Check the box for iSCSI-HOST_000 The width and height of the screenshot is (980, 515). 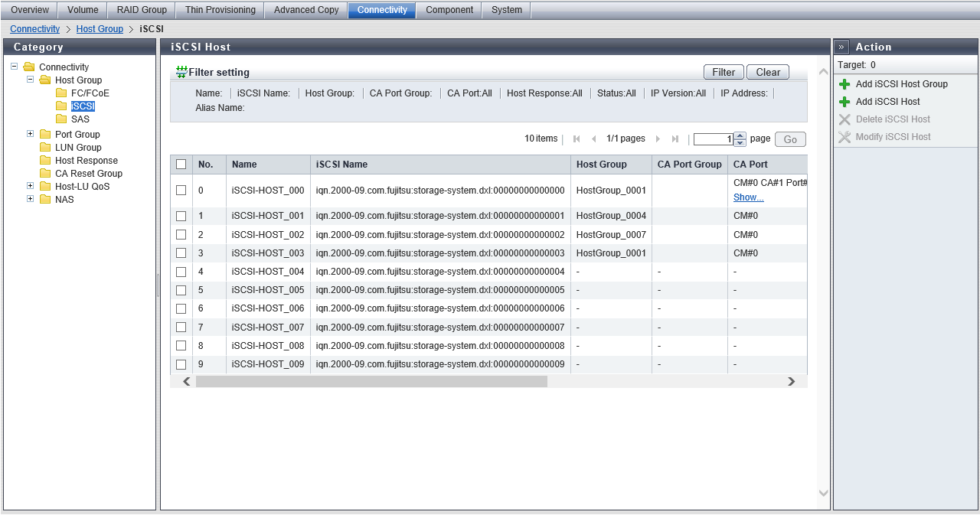pyautogui.click(x=181, y=190)
